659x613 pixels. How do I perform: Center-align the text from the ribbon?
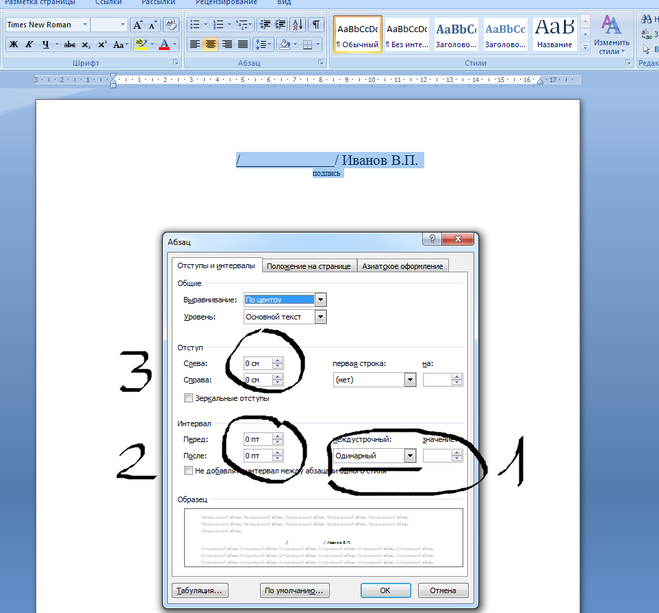[x=211, y=45]
